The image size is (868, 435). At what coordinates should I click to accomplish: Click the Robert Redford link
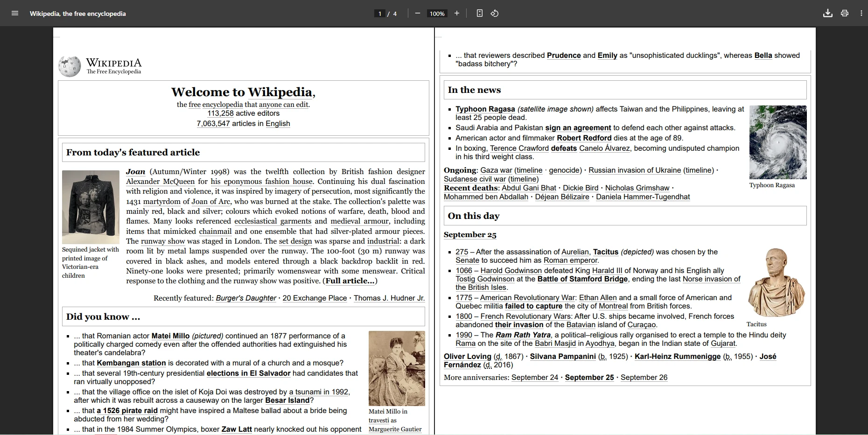coord(584,138)
